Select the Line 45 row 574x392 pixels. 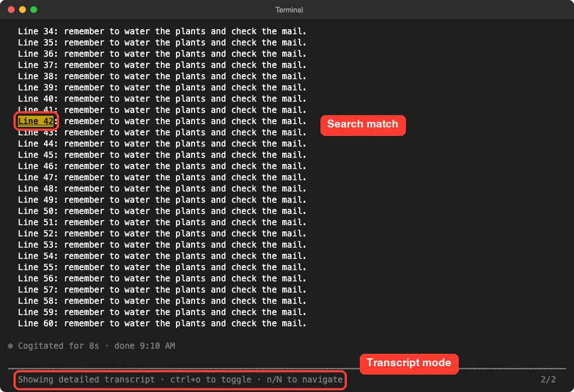(x=162, y=155)
